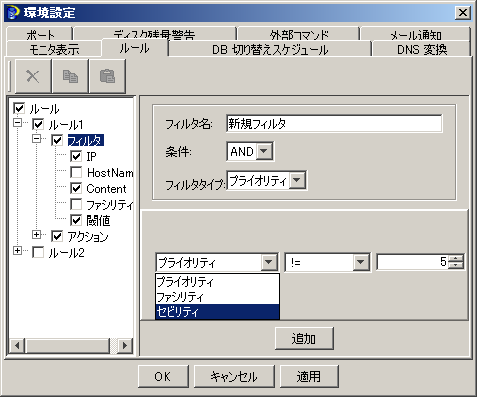Toggle the フィルタ checkbox in the tree
Image resolution: width=477 pixels, height=397 pixels.
point(57,140)
